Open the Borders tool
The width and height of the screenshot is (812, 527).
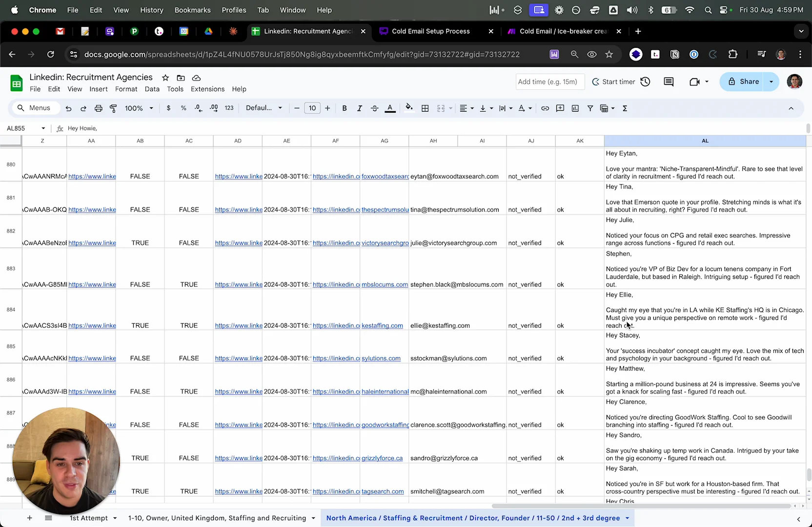point(425,108)
